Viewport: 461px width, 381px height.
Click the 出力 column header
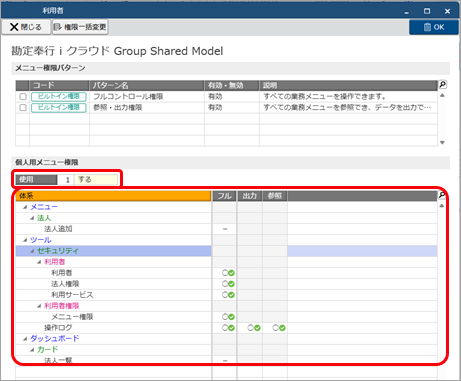pyautogui.click(x=250, y=196)
